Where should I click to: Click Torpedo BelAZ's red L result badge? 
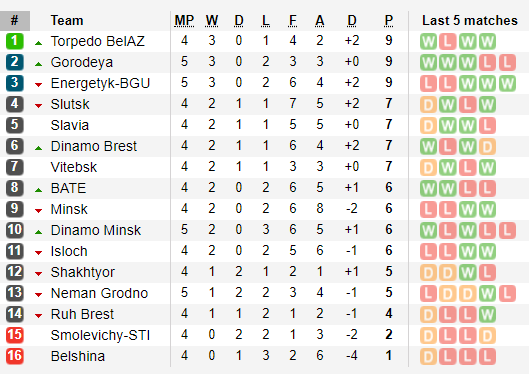tap(447, 41)
